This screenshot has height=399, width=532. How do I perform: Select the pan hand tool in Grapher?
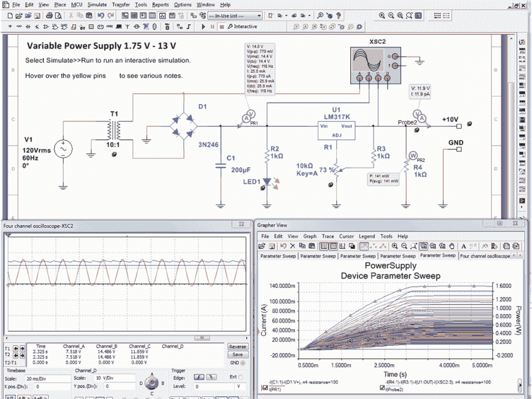[x=452, y=246]
